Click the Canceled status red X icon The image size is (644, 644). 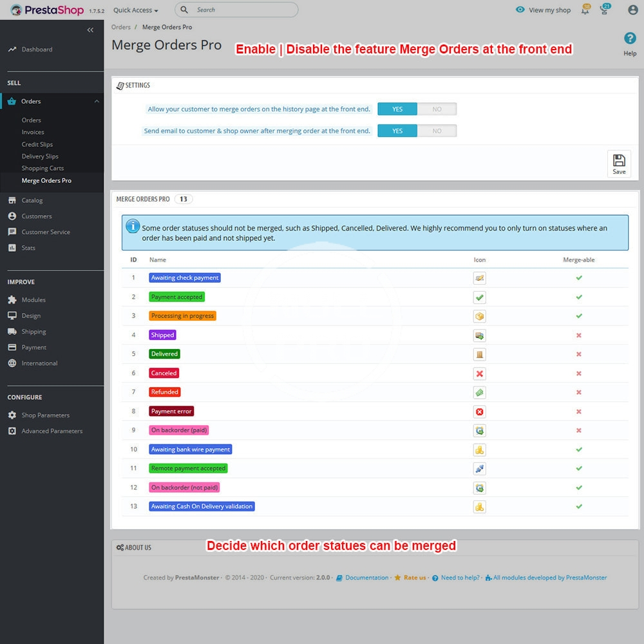coord(478,374)
